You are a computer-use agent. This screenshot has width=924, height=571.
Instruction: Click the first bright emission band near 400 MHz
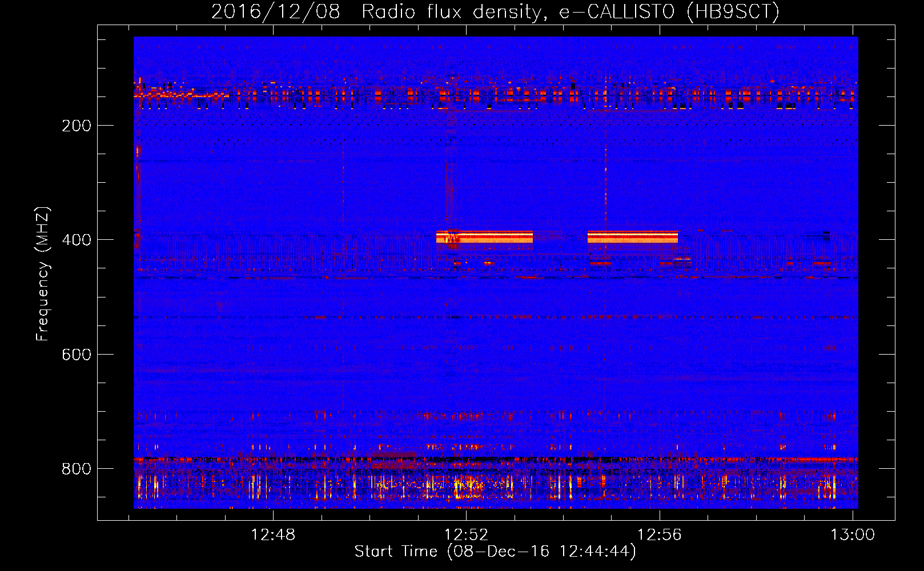point(484,237)
